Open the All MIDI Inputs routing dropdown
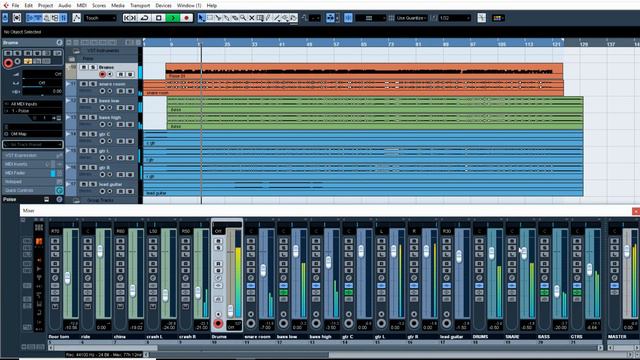The image size is (640, 360). point(33,104)
